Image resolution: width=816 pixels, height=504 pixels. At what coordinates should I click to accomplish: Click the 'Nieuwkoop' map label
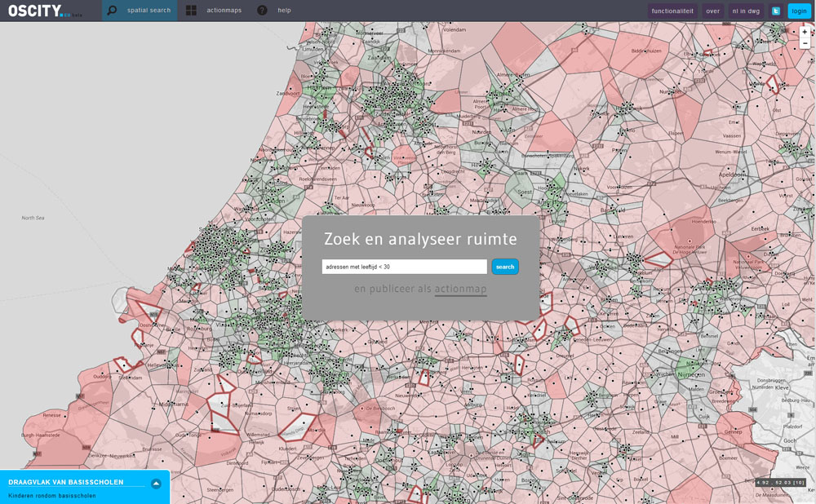pyautogui.click(x=363, y=205)
